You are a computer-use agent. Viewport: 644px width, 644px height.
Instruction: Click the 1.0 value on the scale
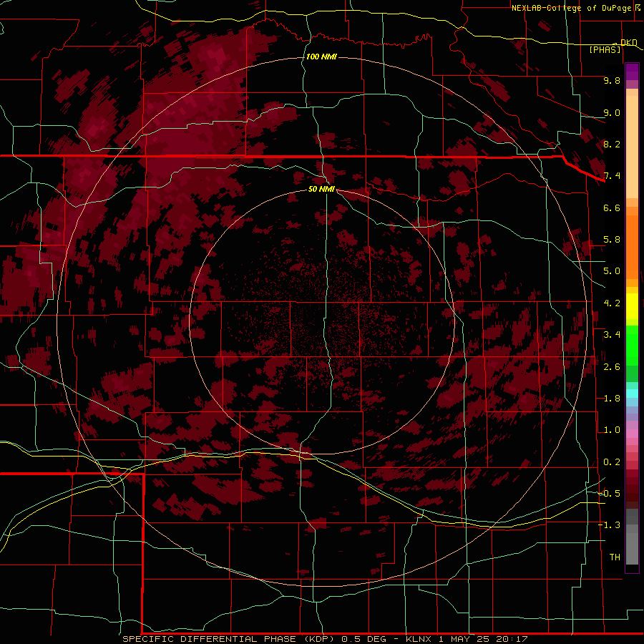point(612,430)
